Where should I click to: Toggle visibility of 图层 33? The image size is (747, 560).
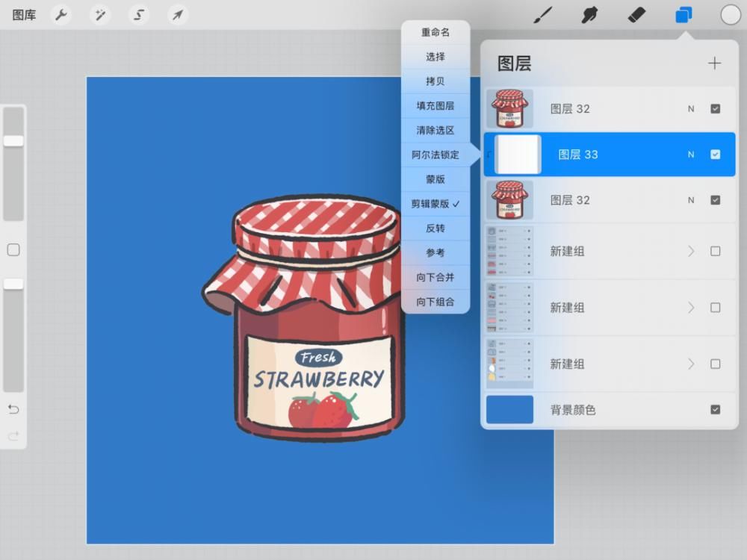pyautogui.click(x=715, y=155)
